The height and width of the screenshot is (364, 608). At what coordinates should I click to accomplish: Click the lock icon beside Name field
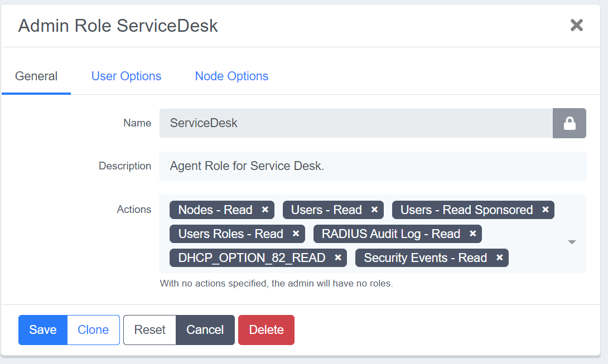[x=569, y=123]
